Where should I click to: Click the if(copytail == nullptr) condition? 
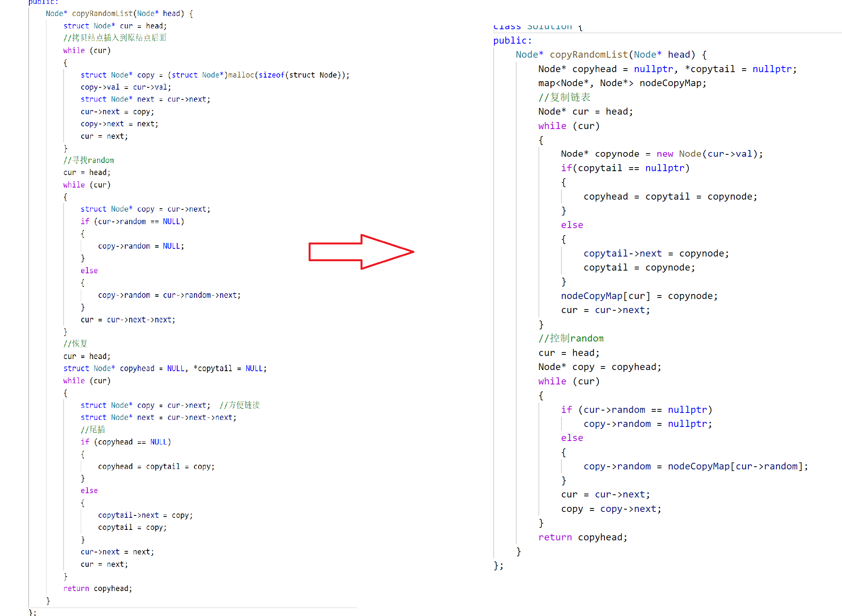tap(625, 168)
